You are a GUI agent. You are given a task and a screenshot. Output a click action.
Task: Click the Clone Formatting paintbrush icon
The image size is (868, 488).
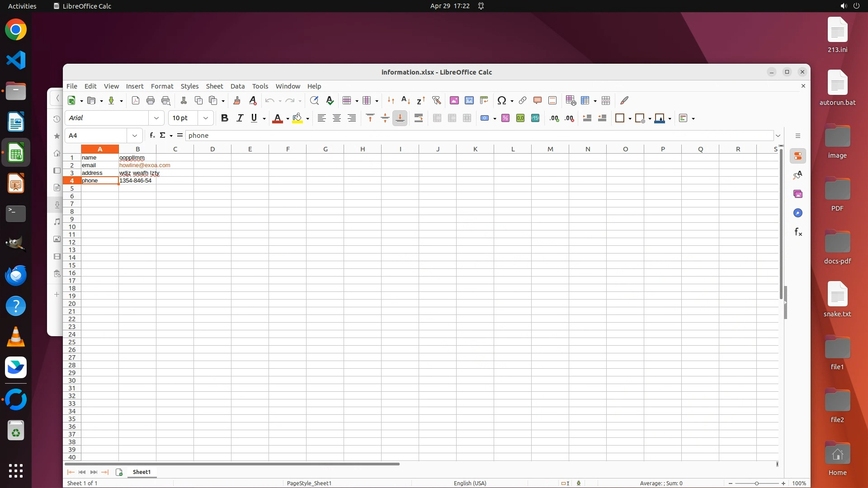(x=237, y=100)
